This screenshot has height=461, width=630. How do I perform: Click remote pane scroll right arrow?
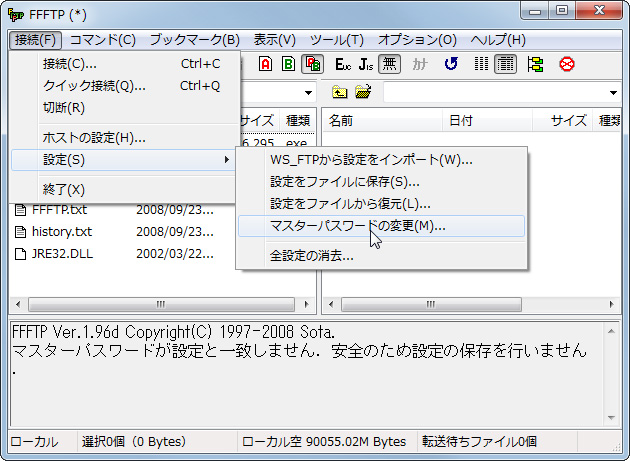[x=612, y=304]
